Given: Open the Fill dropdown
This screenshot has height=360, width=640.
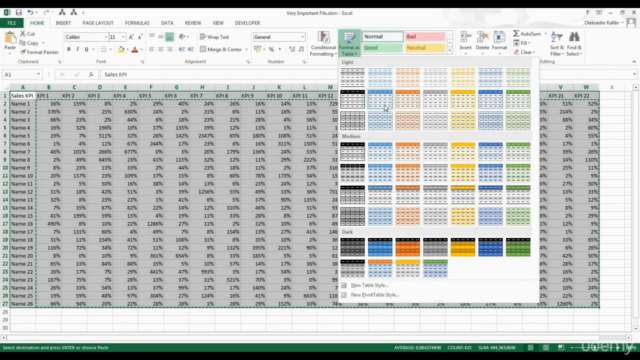Looking at the screenshot, I should [522, 43].
